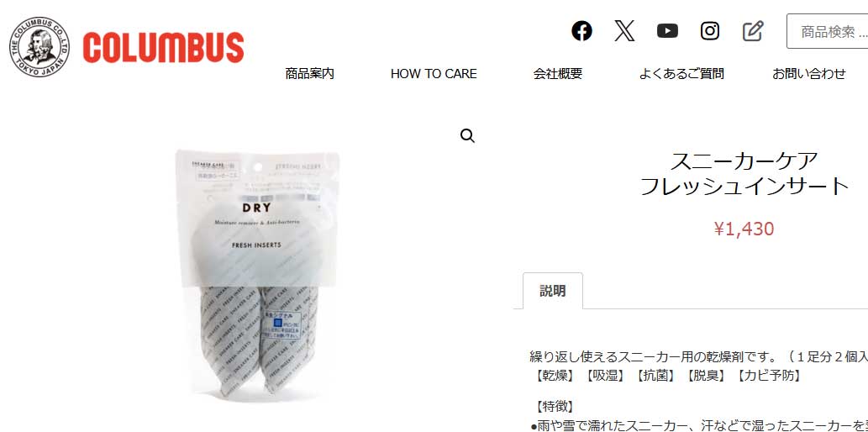Open the HOW TO CARE menu

(434, 74)
